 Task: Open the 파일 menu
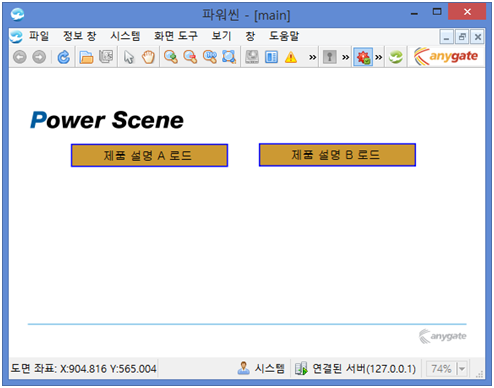coord(39,36)
